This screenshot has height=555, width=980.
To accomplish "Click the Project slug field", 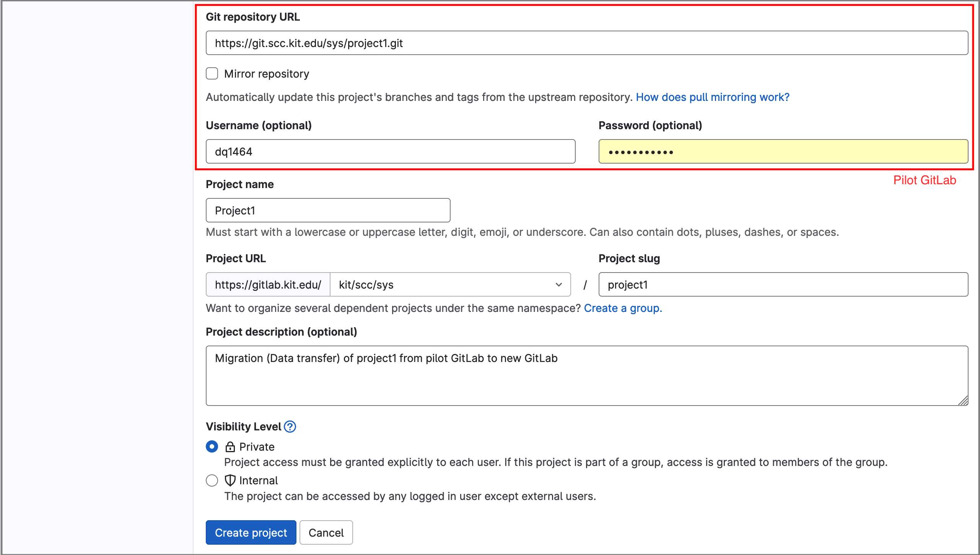I will [783, 284].
